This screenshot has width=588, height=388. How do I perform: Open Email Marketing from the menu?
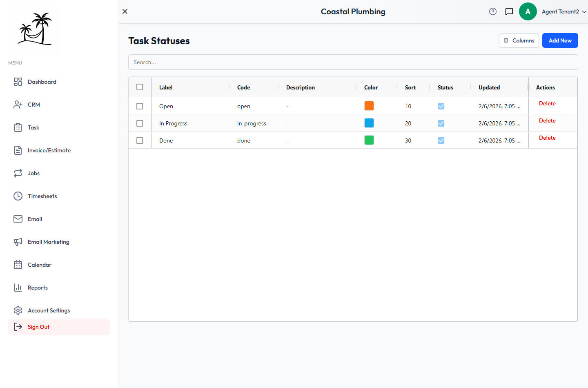pos(59,242)
